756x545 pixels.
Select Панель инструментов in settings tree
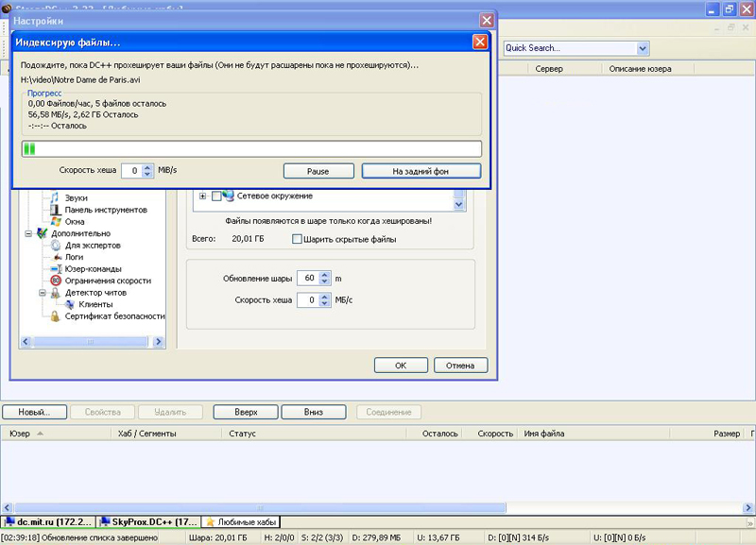click(106, 210)
